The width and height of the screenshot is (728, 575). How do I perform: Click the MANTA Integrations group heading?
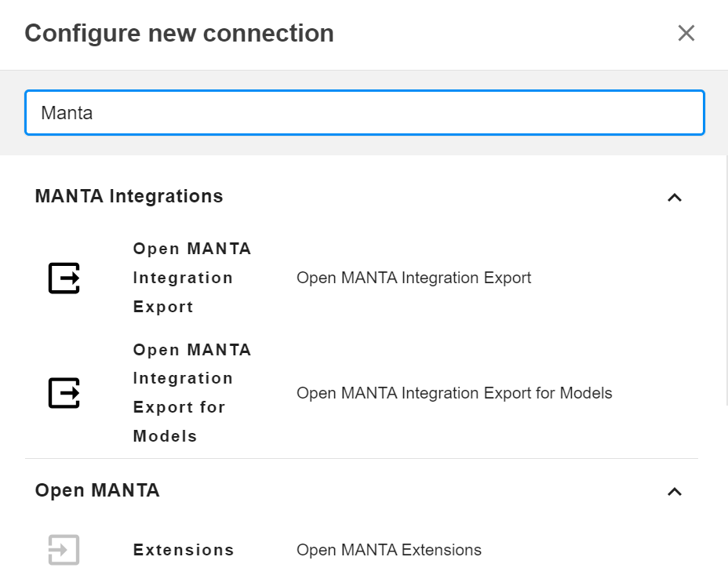coord(129,196)
